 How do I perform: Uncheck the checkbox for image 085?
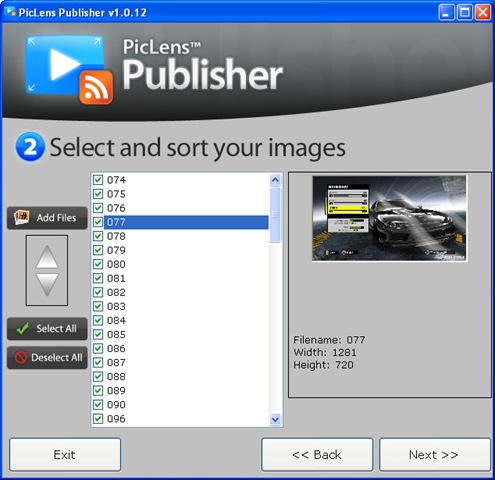tap(98, 334)
